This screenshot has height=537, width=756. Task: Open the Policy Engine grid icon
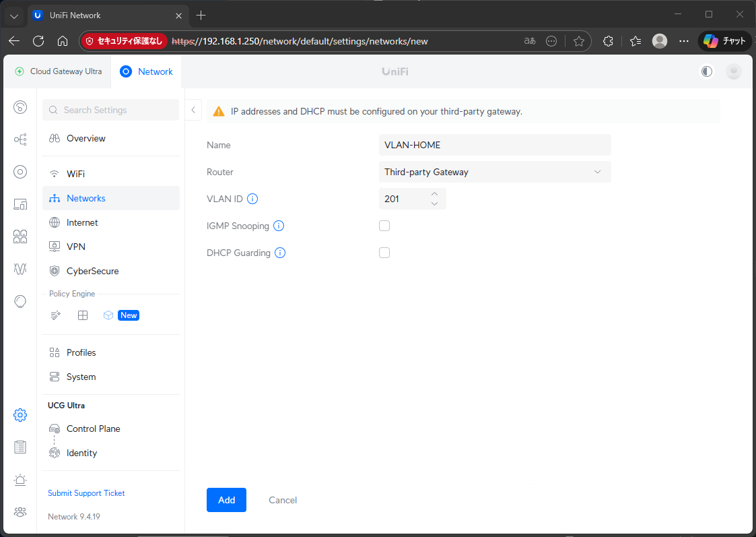coord(83,315)
